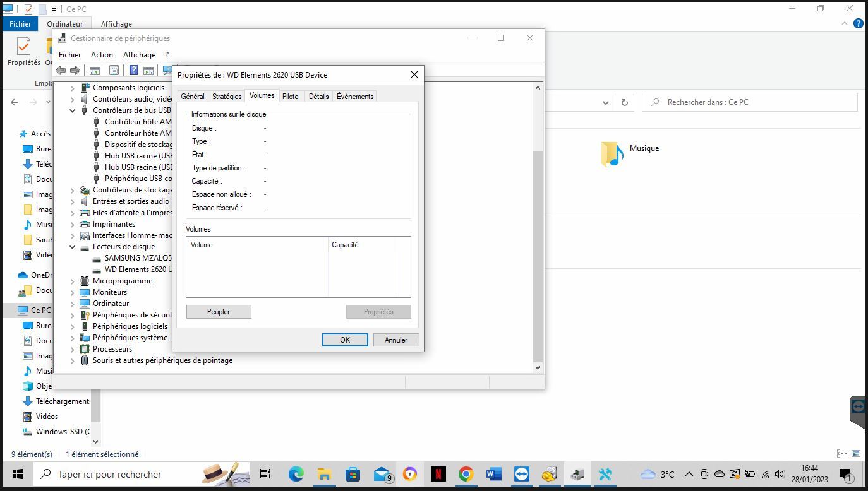The width and height of the screenshot is (868, 491).
Task: Open Google Chrome from the taskbar
Action: [466, 474]
